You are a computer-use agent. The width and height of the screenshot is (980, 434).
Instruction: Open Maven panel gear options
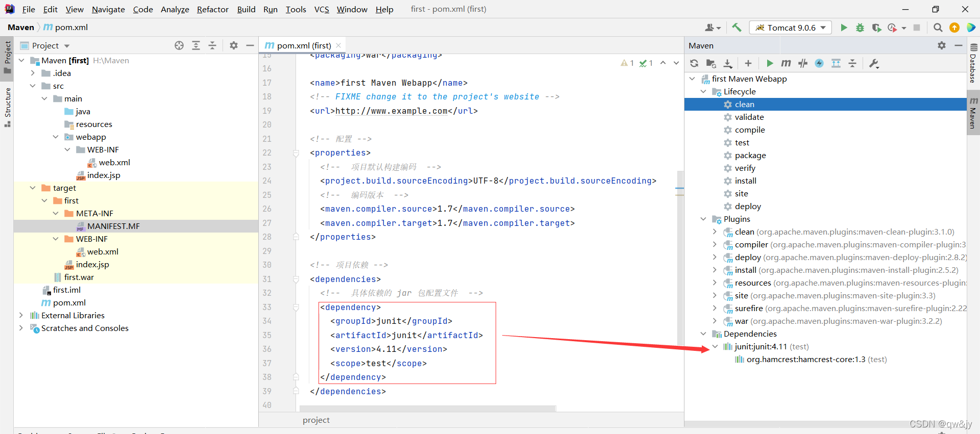[942, 45]
